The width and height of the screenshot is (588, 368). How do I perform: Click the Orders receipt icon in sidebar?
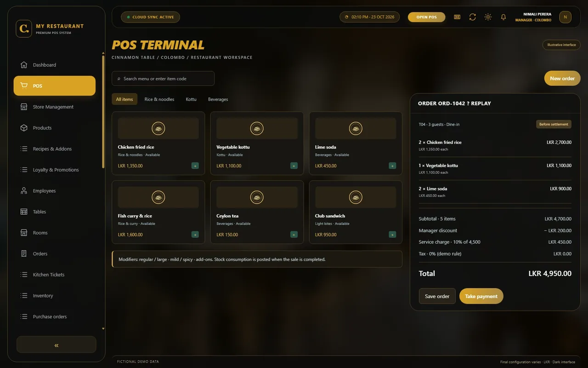click(24, 253)
